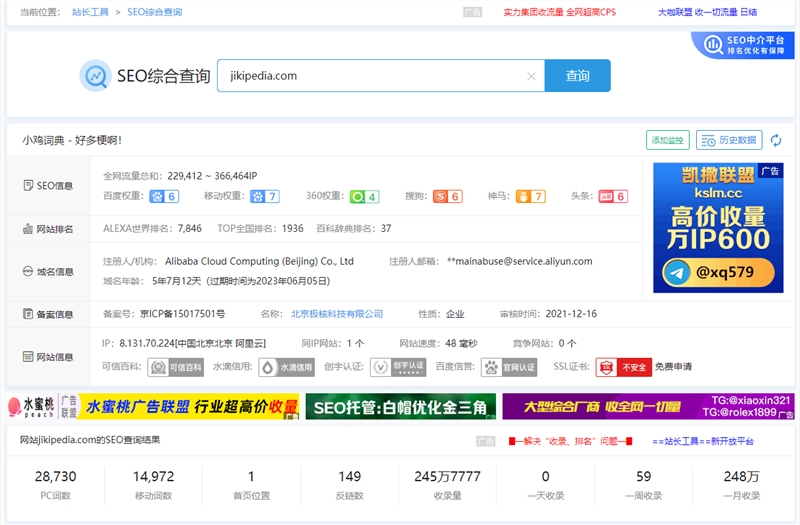Open the 站长工具新开放平台 link
Screen dimensions: 800x525
click(703, 441)
